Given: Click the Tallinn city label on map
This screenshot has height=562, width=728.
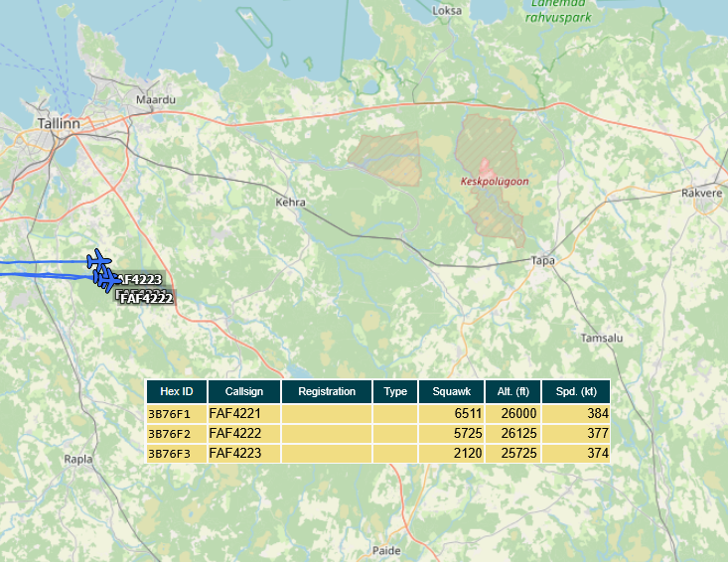Looking at the screenshot, I should tap(59, 123).
